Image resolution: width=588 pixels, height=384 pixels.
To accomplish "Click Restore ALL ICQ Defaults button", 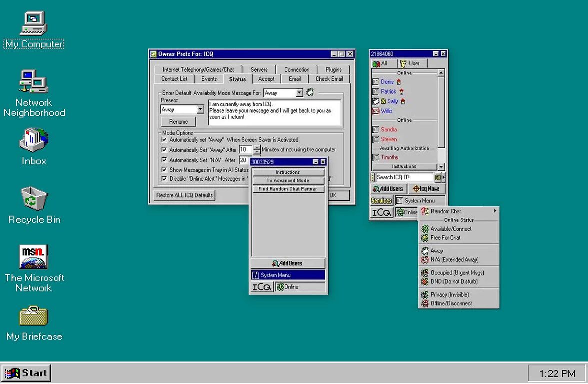I will pos(184,195).
